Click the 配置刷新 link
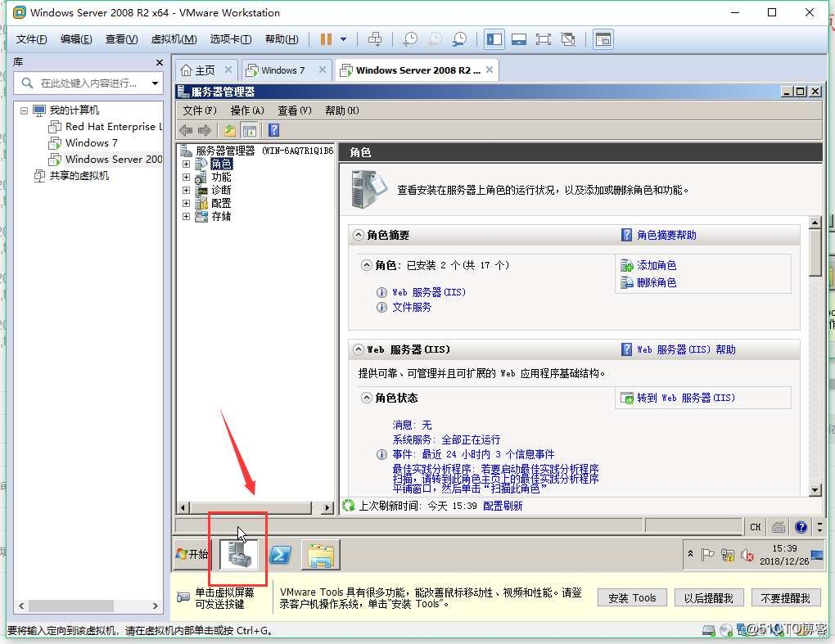The width and height of the screenshot is (835, 644). click(502, 506)
